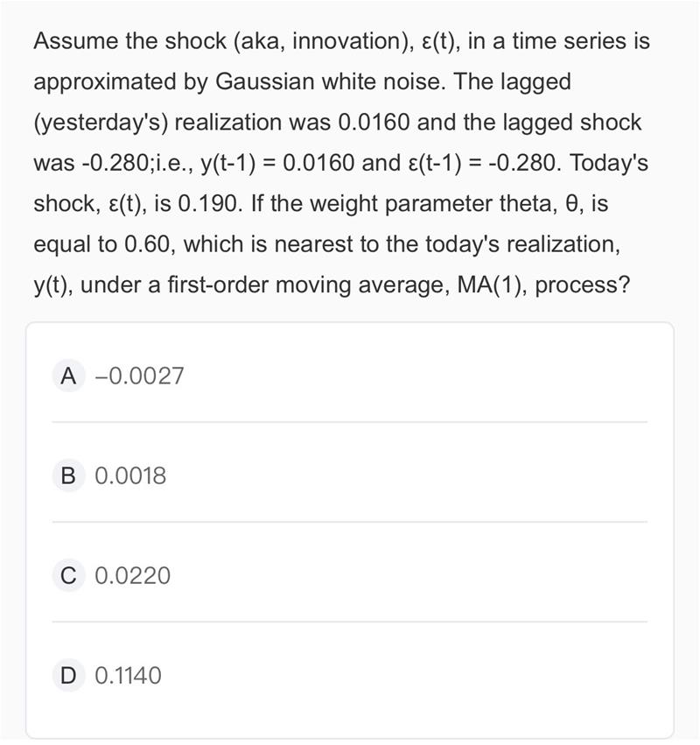Select answer value −0.0027
Viewport: 700px width, 745px height.
[x=139, y=376]
